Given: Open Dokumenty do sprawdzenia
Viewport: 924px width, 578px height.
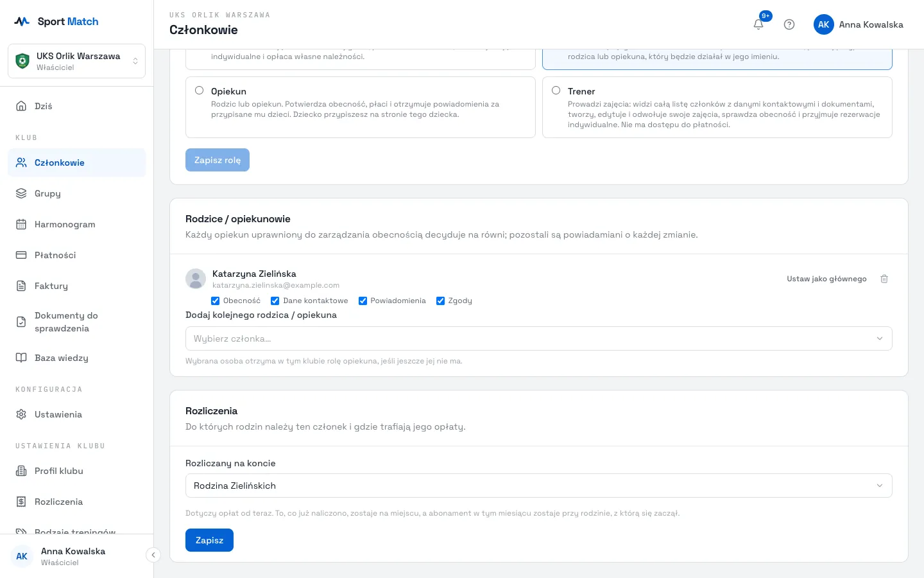Looking at the screenshot, I should (x=77, y=322).
